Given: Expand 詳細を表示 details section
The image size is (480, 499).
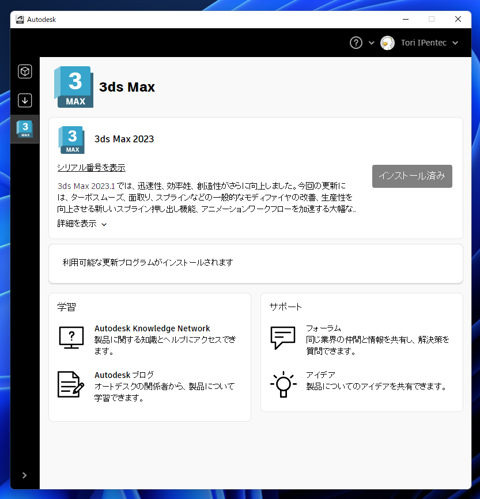Looking at the screenshot, I should coord(82,224).
